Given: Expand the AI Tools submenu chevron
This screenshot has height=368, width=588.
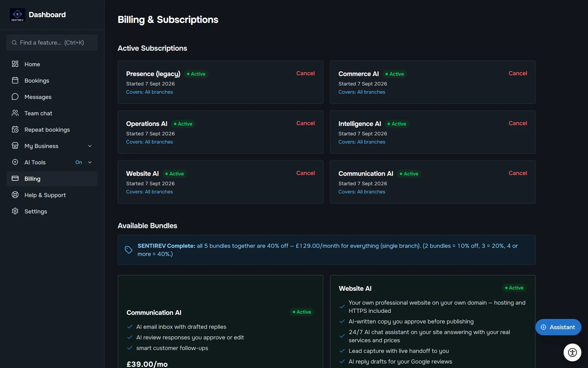Looking at the screenshot, I should [90, 162].
